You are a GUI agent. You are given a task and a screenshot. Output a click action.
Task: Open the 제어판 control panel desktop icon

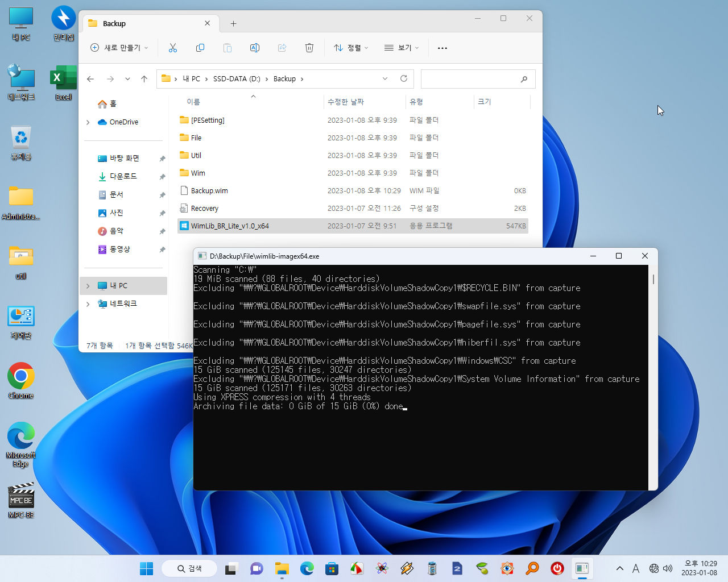21,322
